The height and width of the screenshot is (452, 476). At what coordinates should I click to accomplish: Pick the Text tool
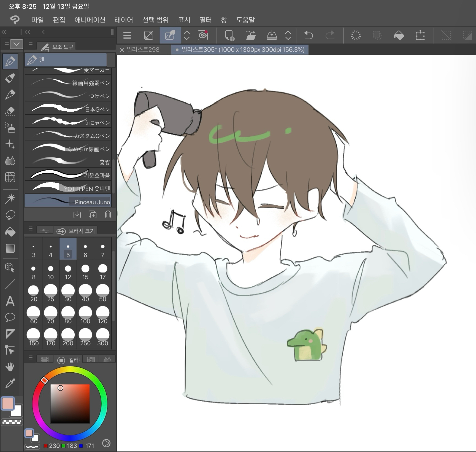pyautogui.click(x=10, y=301)
